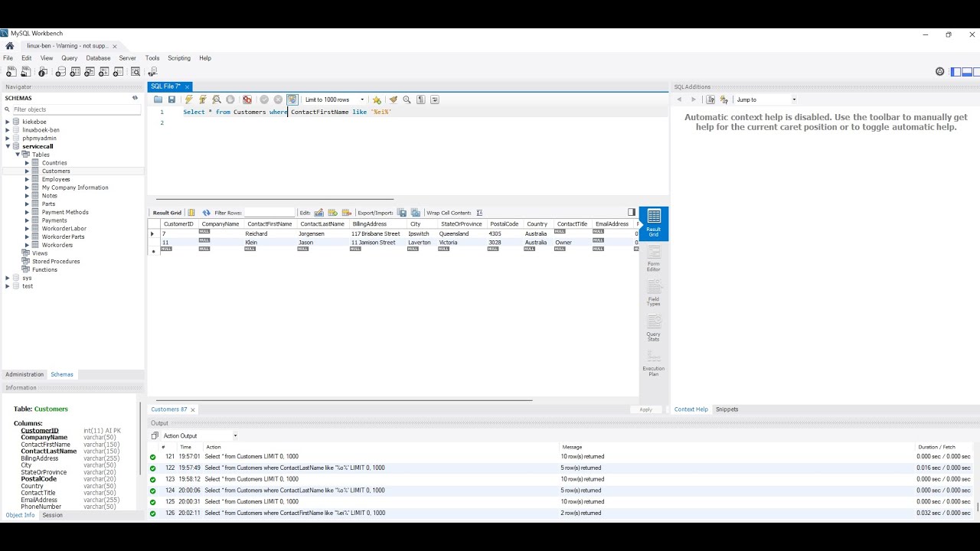Toggle invisible characters display
The image size is (980, 551).
(x=420, y=99)
